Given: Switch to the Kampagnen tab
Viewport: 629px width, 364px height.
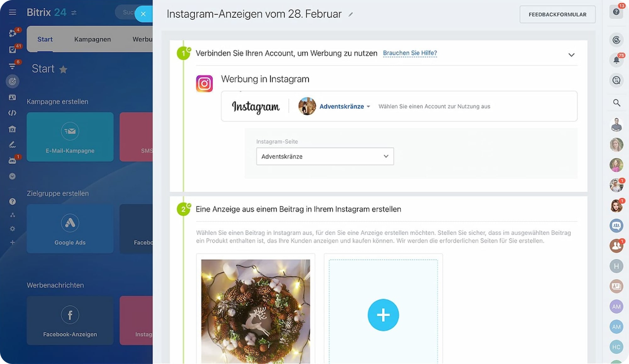Looking at the screenshot, I should pyautogui.click(x=92, y=39).
